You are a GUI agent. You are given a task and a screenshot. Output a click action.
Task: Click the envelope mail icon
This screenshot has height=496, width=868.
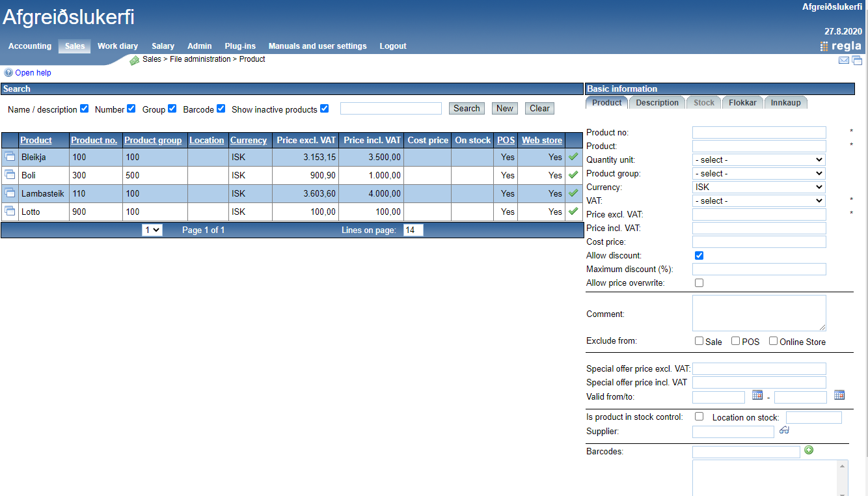pos(844,61)
